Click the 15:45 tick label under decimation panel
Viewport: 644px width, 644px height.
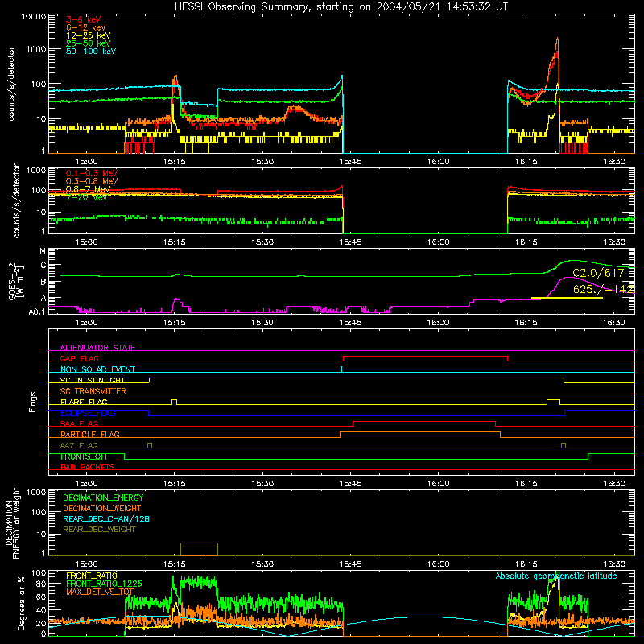coord(350,564)
